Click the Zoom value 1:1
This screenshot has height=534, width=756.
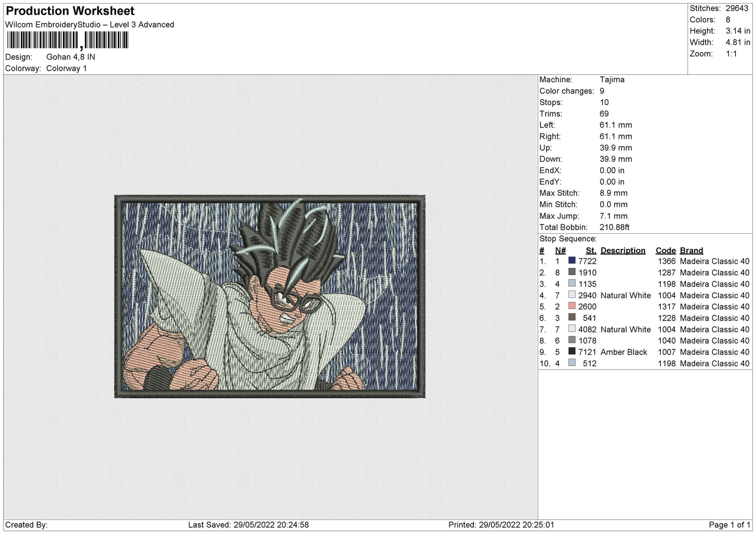731,54
